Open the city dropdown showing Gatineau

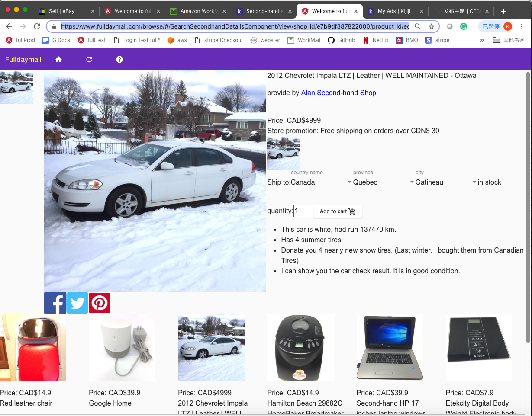coord(446,182)
